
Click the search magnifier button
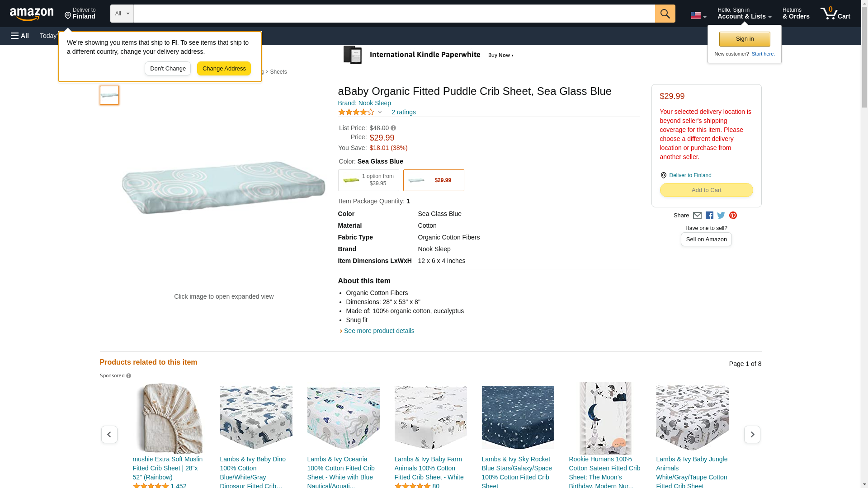[665, 14]
